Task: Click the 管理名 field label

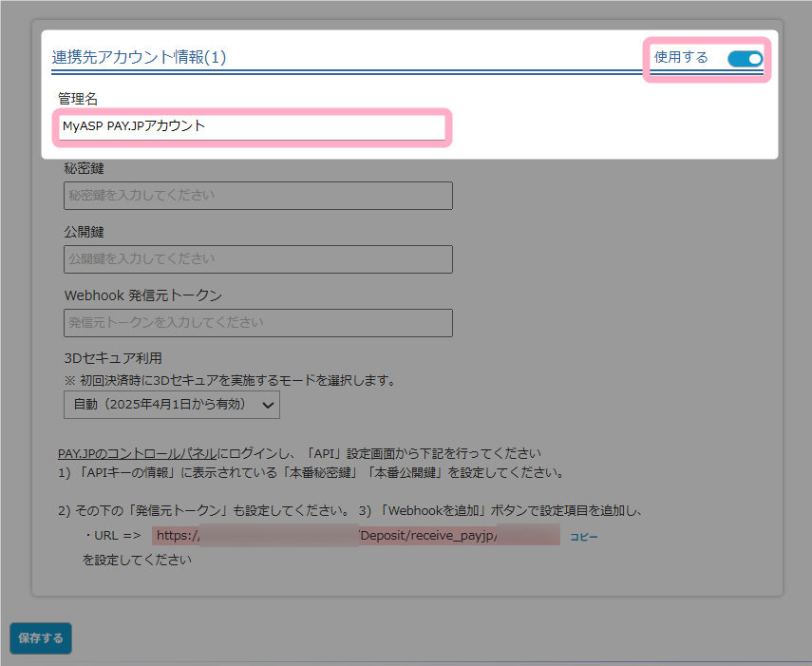Action: 78,99
